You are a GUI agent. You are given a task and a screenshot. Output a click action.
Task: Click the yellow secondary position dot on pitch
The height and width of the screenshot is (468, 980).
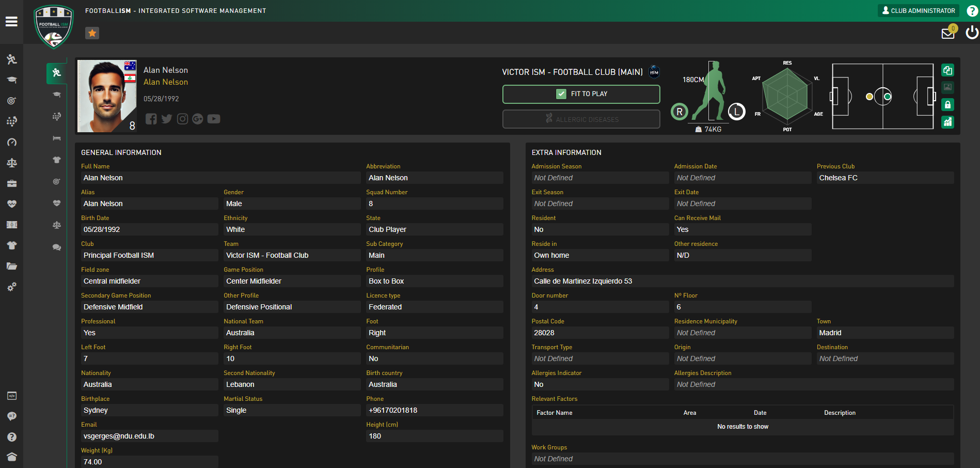point(870,97)
